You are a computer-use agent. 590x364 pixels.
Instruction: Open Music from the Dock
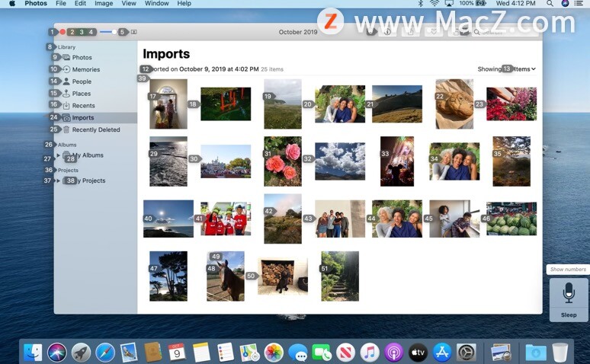point(370,353)
